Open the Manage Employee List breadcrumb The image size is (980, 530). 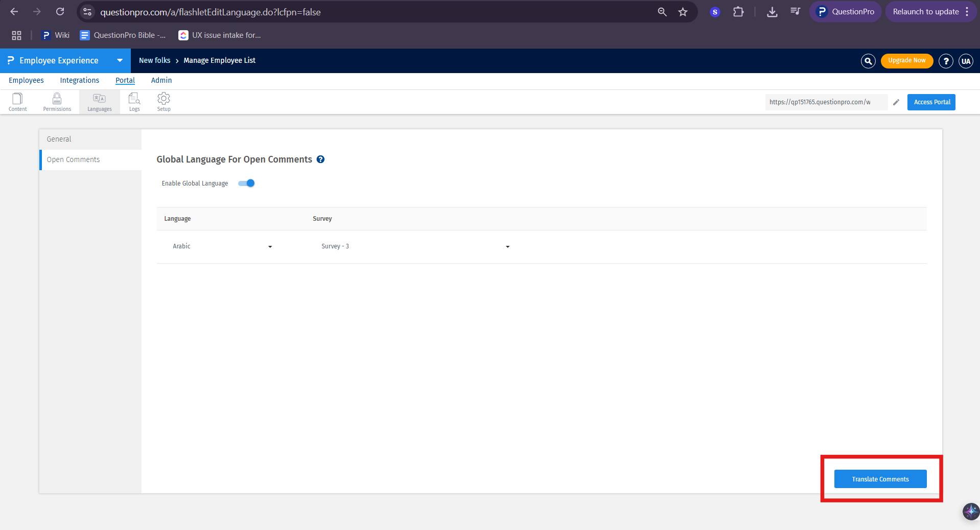pyautogui.click(x=220, y=60)
